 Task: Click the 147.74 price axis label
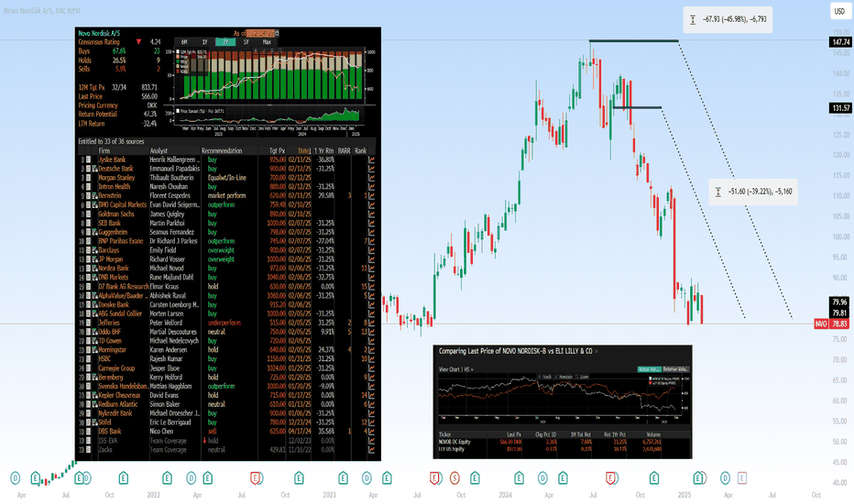click(840, 42)
